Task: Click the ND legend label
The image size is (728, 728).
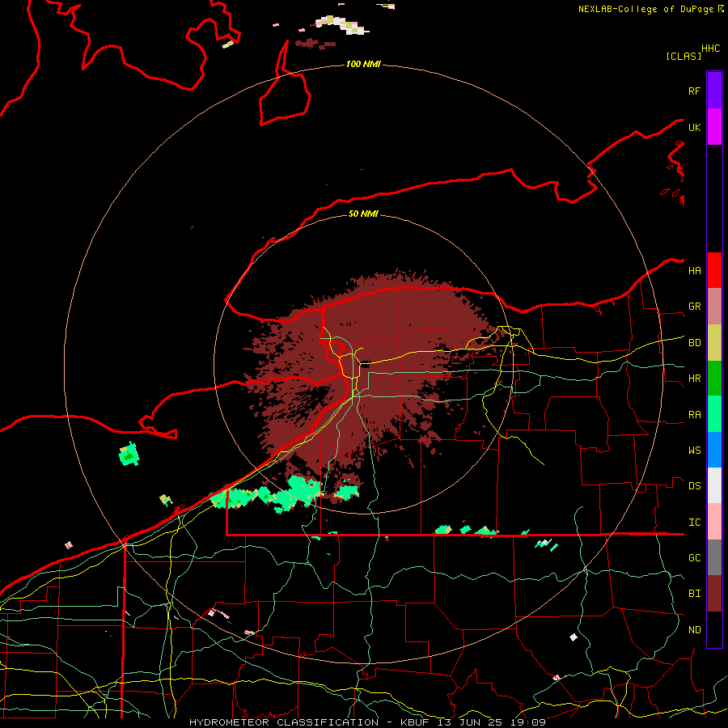Action: [695, 630]
